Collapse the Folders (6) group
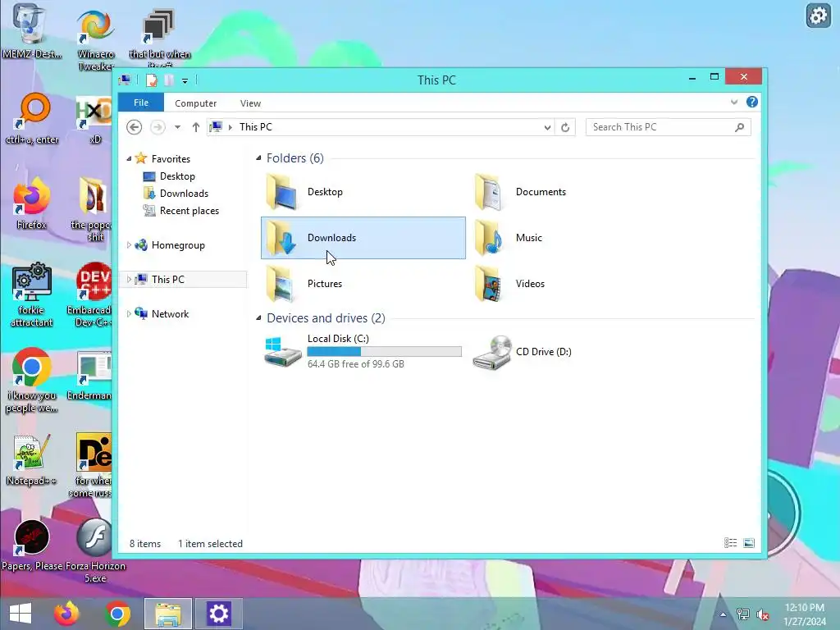The height and width of the screenshot is (630, 840). (x=258, y=157)
